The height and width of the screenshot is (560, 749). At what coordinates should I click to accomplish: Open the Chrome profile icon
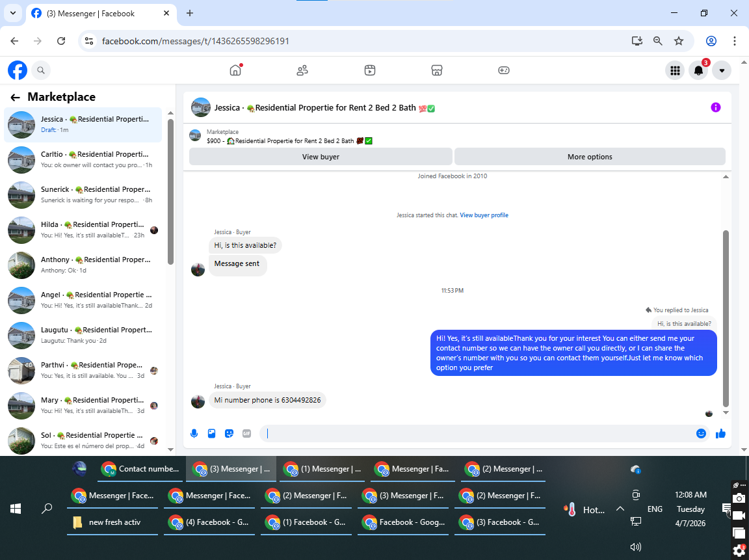pos(711,41)
